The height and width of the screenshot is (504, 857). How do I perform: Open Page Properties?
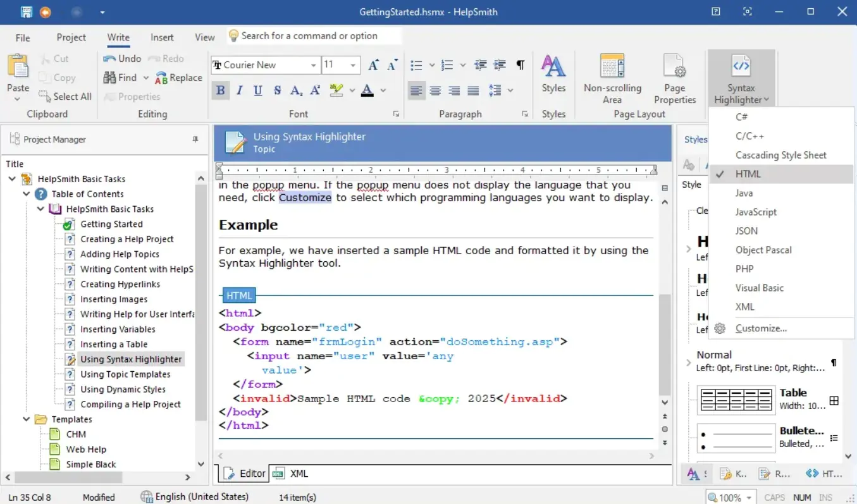pos(675,78)
